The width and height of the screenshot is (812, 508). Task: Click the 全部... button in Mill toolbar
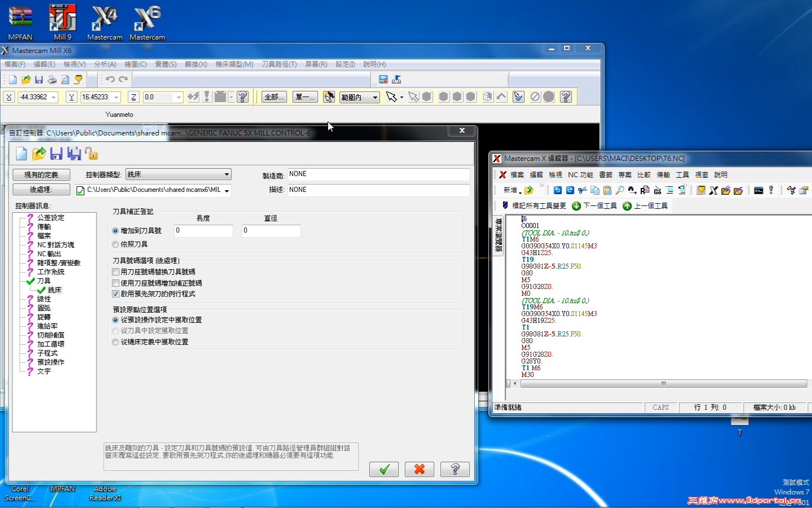click(x=274, y=97)
